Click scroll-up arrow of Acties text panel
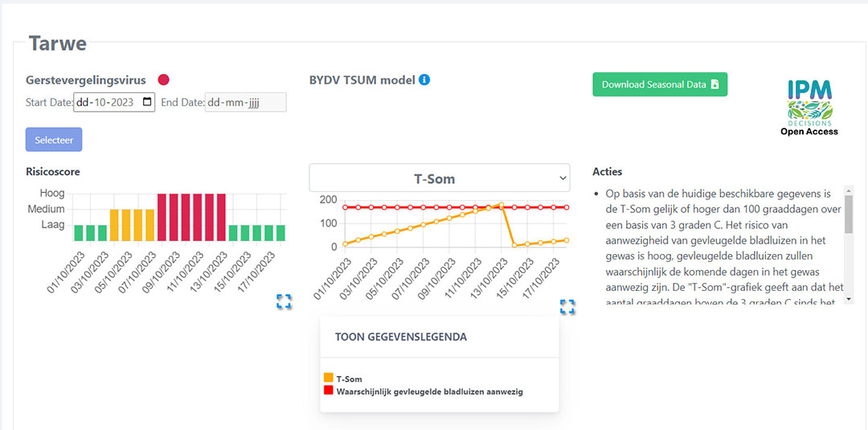The height and width of the screenshot is (430, 868). (x=850, y=190)
